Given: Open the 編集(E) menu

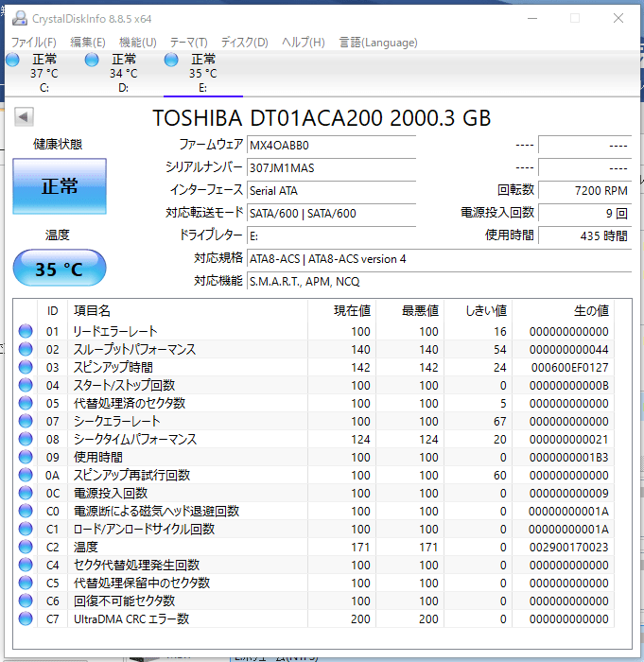Looking at the screenshot, I should (x=87, y=43).
